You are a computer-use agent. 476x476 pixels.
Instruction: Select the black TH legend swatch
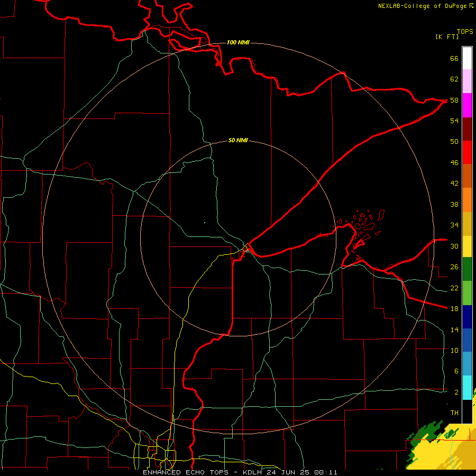click(467, 411)
